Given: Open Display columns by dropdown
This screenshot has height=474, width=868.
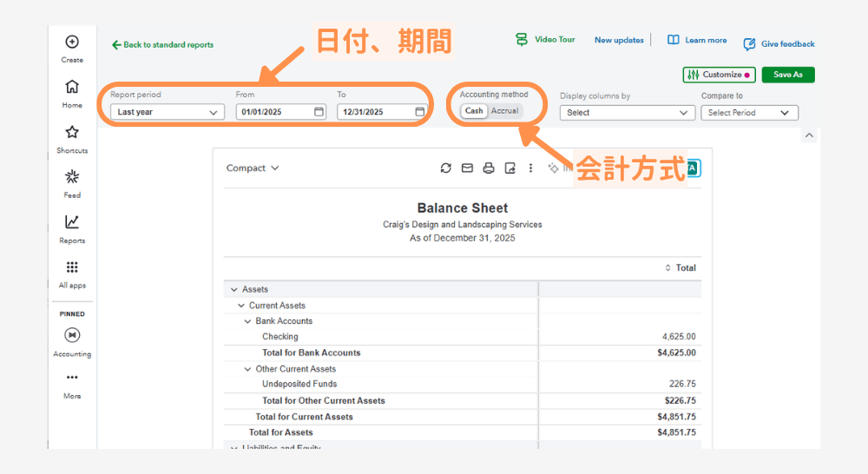Looking at the screenshot, I should 627,113.
